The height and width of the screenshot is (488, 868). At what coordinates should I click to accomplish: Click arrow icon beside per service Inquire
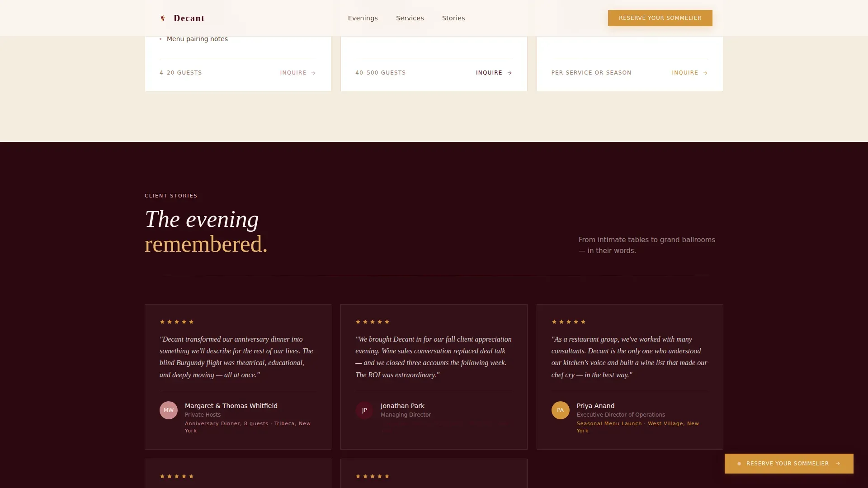(x=705, y=73)
